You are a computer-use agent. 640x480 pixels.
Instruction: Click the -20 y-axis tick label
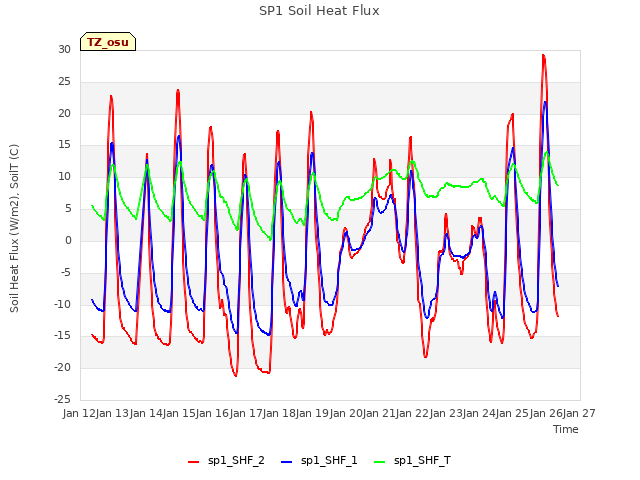click(x=62, y=367)
